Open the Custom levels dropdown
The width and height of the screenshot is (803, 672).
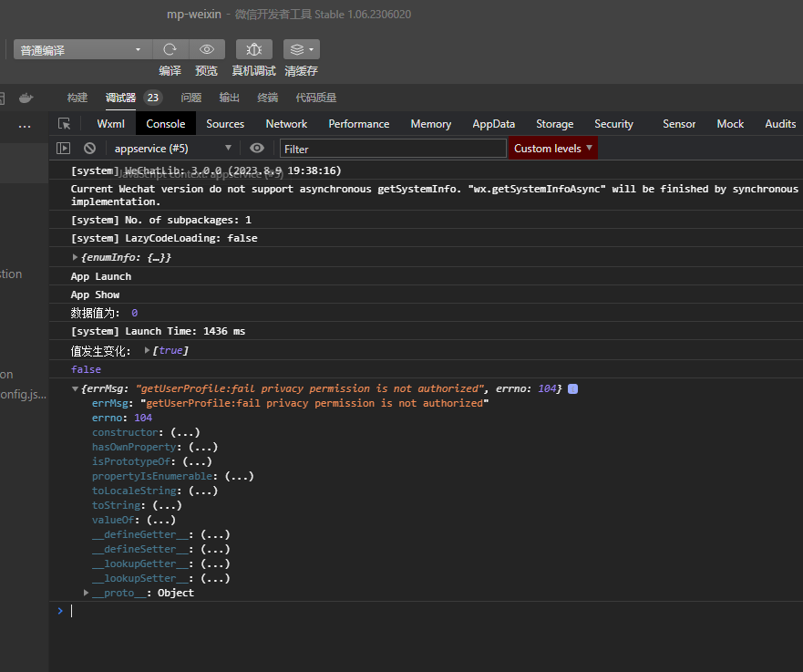pos(553,149)
